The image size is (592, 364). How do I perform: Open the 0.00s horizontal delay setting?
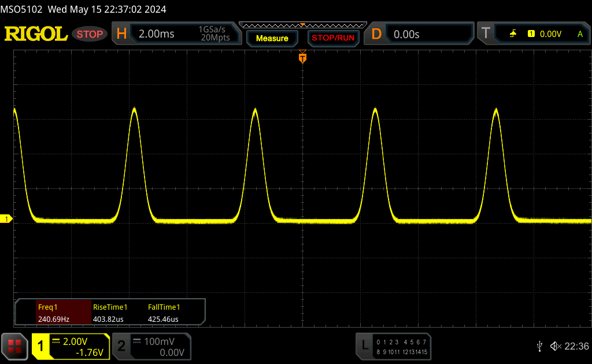coord(406,34)
